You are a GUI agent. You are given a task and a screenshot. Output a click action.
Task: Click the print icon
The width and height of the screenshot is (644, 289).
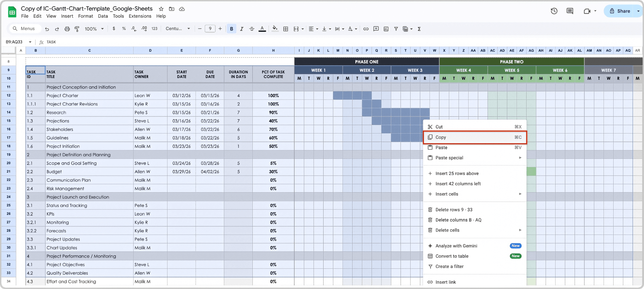67,29
